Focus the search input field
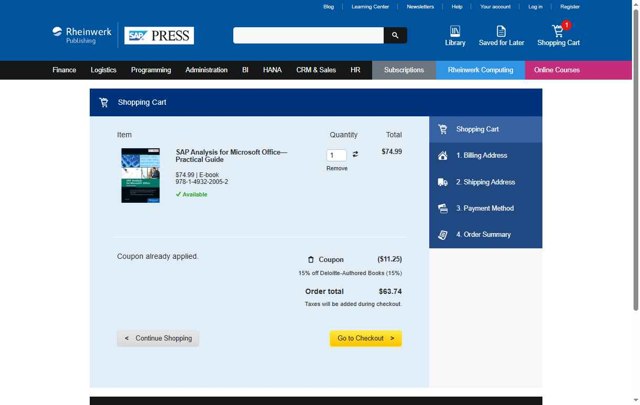The image size is (640, 405). tap(308, 36)
